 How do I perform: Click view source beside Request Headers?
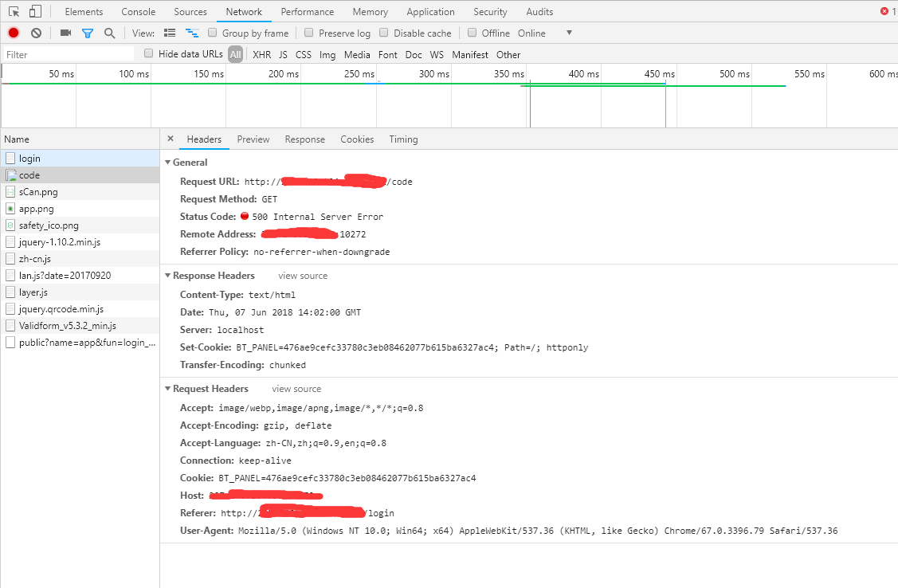point(296,389)
